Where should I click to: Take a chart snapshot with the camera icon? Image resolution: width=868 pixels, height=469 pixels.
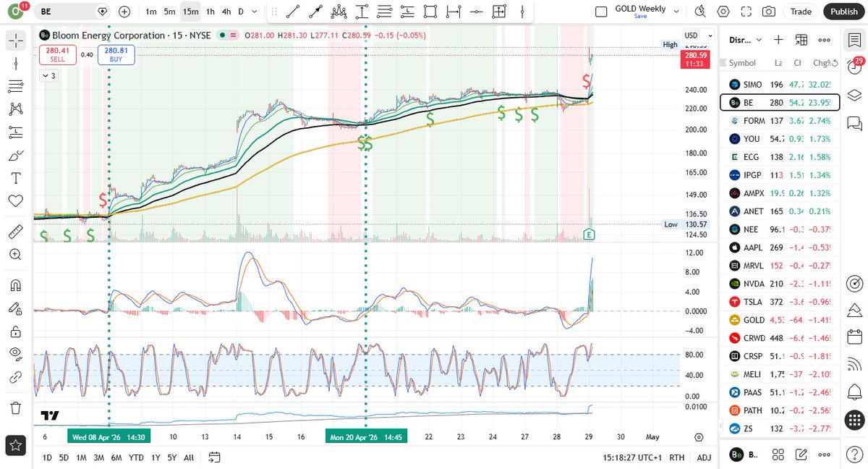[770, 11]
